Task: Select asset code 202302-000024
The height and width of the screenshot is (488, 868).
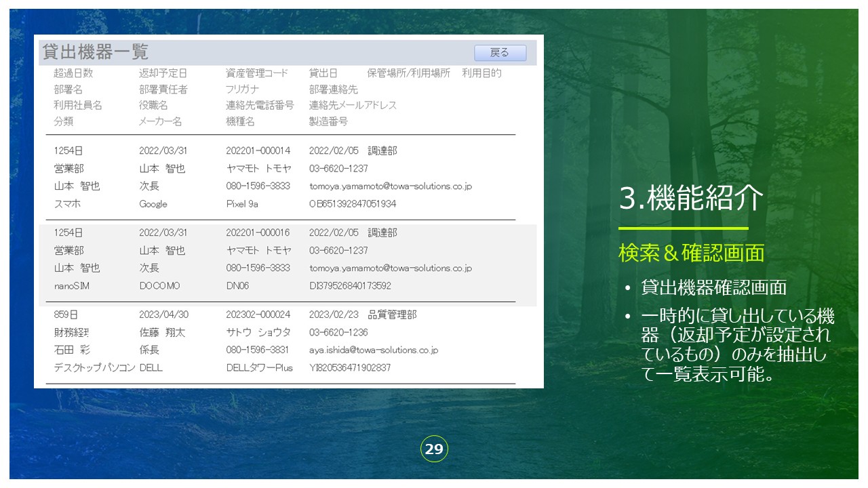Action: pos(258,315)
